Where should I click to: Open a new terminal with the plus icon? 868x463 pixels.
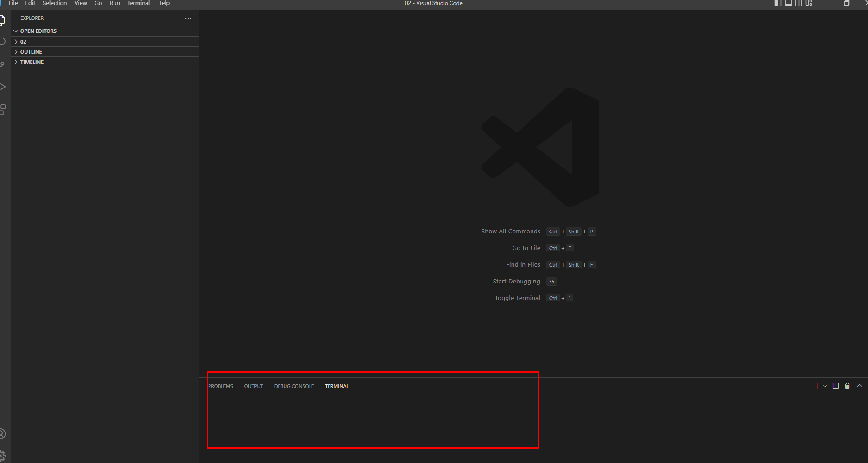pos(816,386)
